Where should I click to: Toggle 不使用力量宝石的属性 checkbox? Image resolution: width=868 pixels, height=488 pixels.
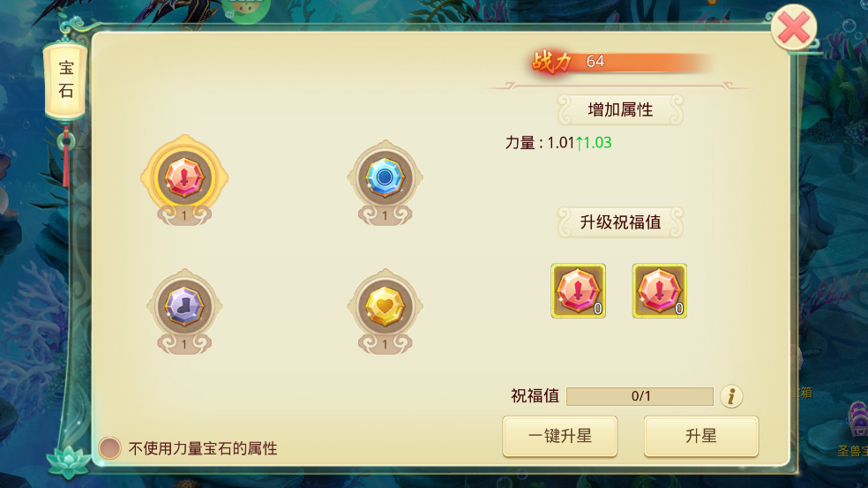coord(109,447)
